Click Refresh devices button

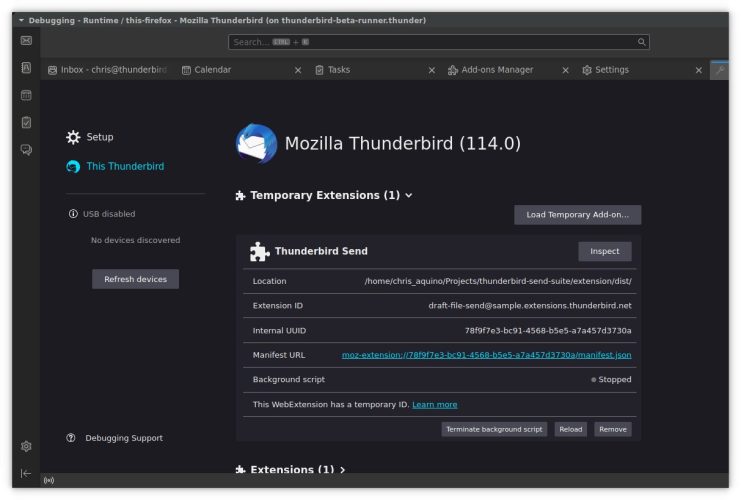tap(136, 279)
